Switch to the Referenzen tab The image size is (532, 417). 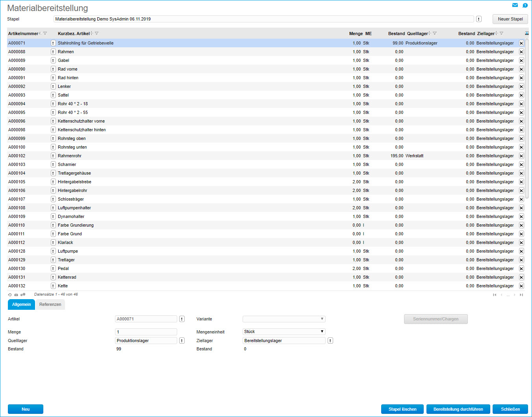(x=50, y=304)
